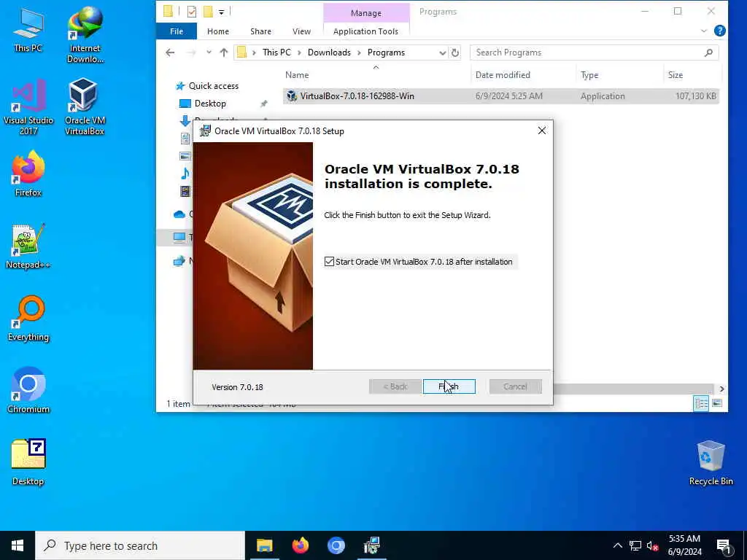Viewport: 747px width, 560px height.
Task: Click Chromium icon in the taskbar
Action: click(336, 545)
